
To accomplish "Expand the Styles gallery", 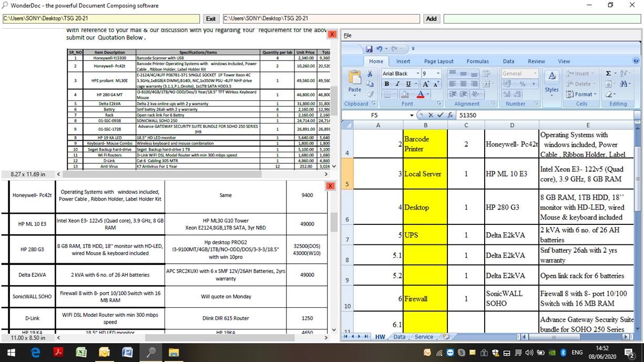I will [551, 82].
